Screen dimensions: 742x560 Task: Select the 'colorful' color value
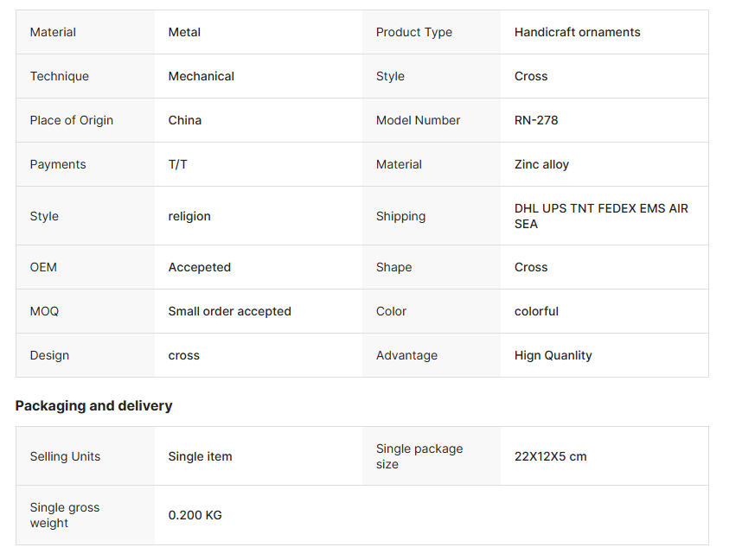[536, 311]
